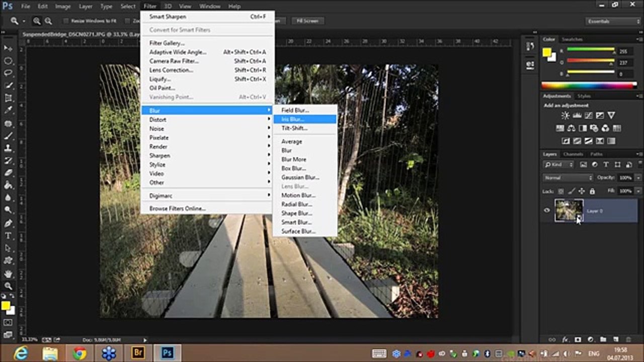Open the Fill slider dropdown arrow
Screen dimensions: 644x362
(x=638, y=191)
